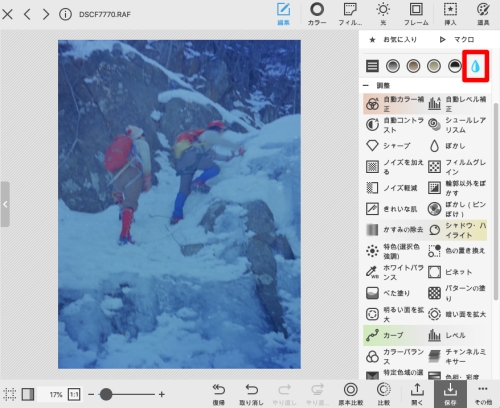Apply 自動レベル補正
The height and width of the screenshot is (408, 500).
pos(457,104)
